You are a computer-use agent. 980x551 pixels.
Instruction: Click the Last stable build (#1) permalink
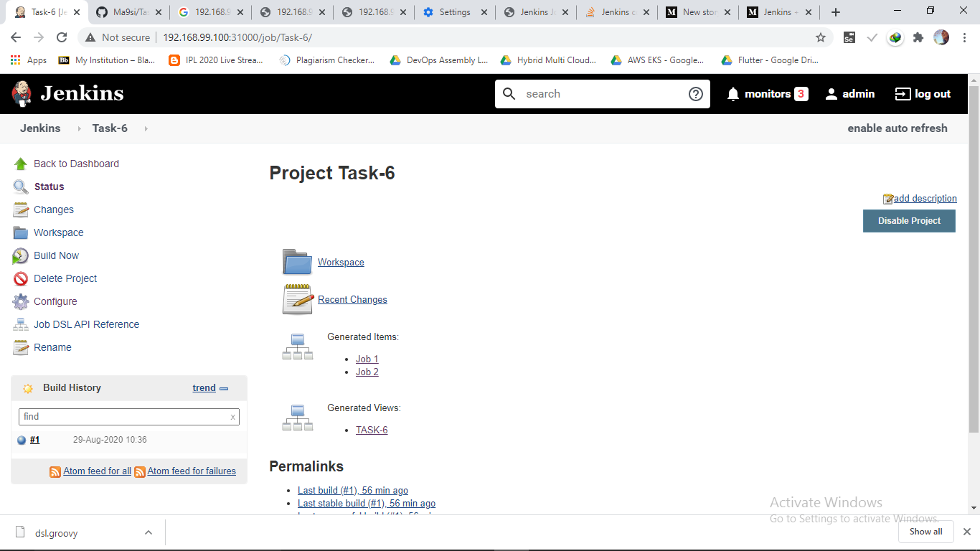coord(367,504)
